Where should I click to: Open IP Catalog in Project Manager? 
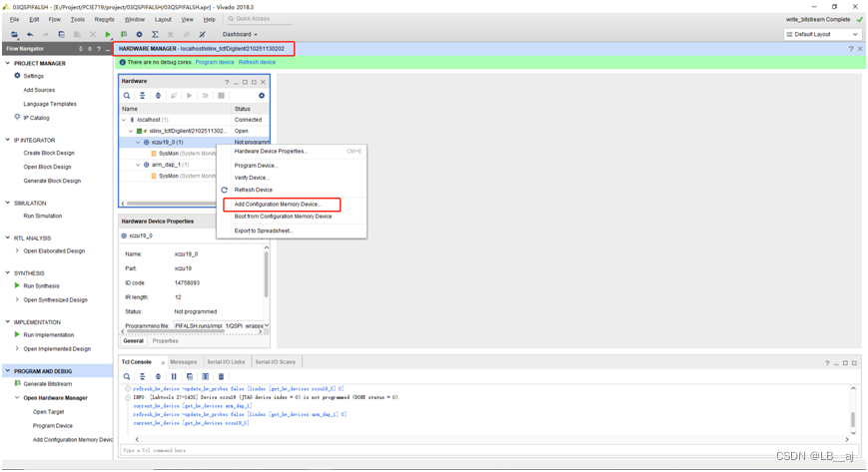click(36, 118)
